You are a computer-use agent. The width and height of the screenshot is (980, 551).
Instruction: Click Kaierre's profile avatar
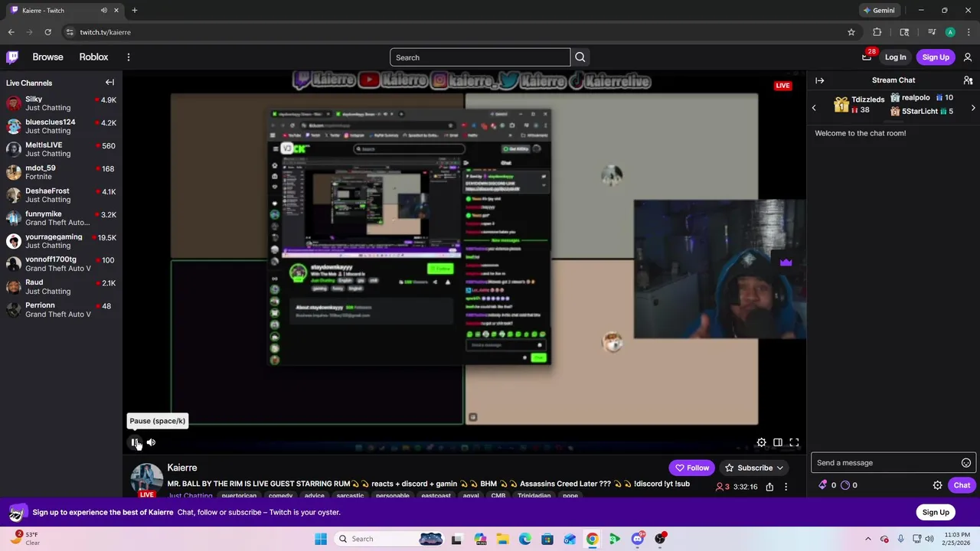tap(146, 480)
